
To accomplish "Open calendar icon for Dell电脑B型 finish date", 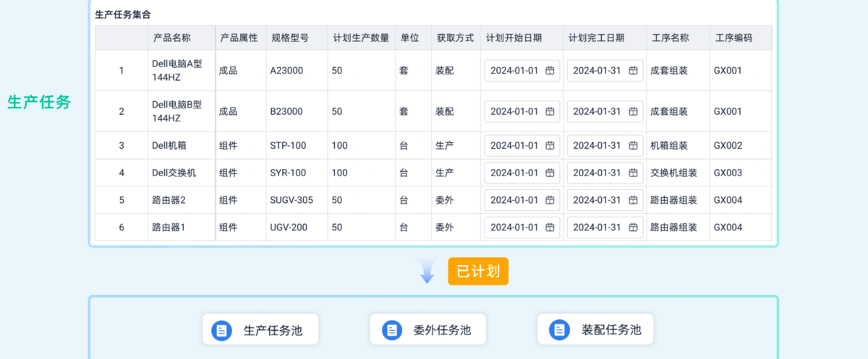I will pos(633,111).
